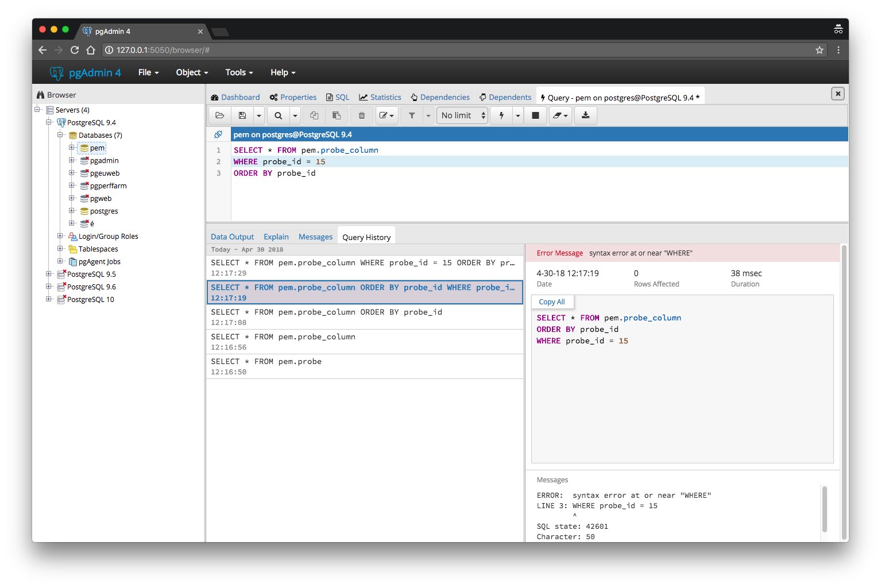
Task: Switch to the Data Output tab
Action: tap(232, 237)
